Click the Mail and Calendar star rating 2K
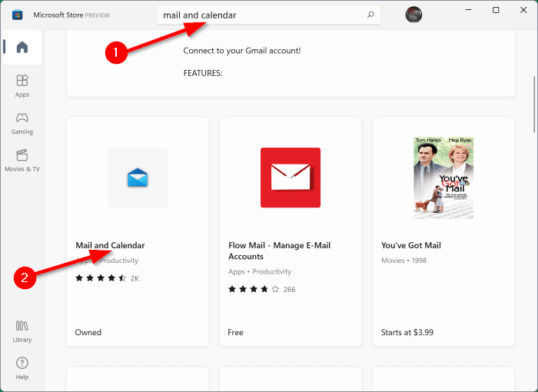The height and width of the screenshot is (392, 538). [107, 278]
